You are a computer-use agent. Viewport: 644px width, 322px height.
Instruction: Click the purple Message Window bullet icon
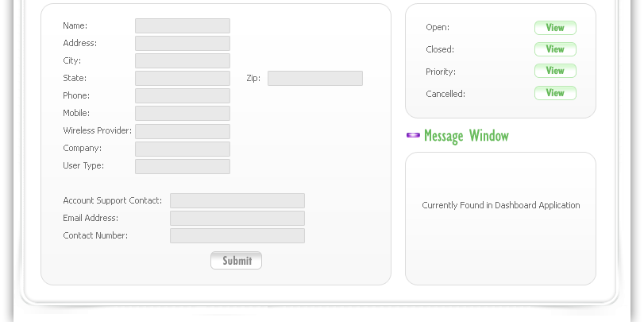pyautogui.click(x=413, y=135)
